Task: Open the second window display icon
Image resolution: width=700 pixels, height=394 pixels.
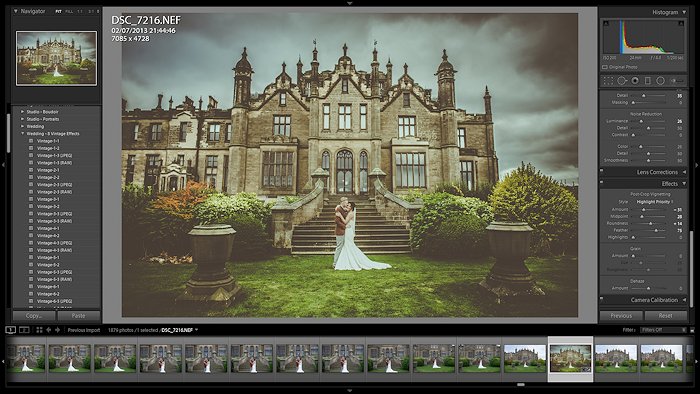Action: pyautogui.click(x=25, y=330)
